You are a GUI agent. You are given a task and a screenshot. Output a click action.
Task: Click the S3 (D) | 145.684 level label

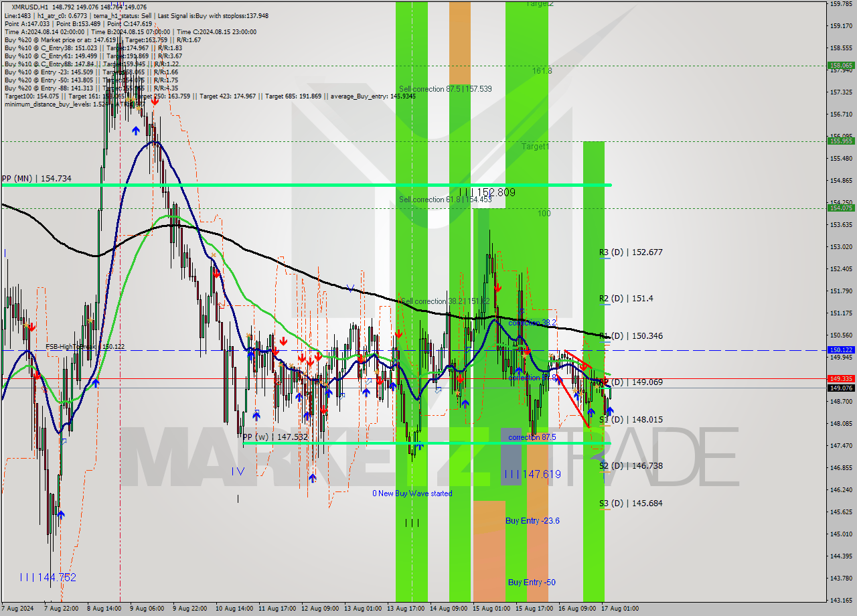coord(631,503)
